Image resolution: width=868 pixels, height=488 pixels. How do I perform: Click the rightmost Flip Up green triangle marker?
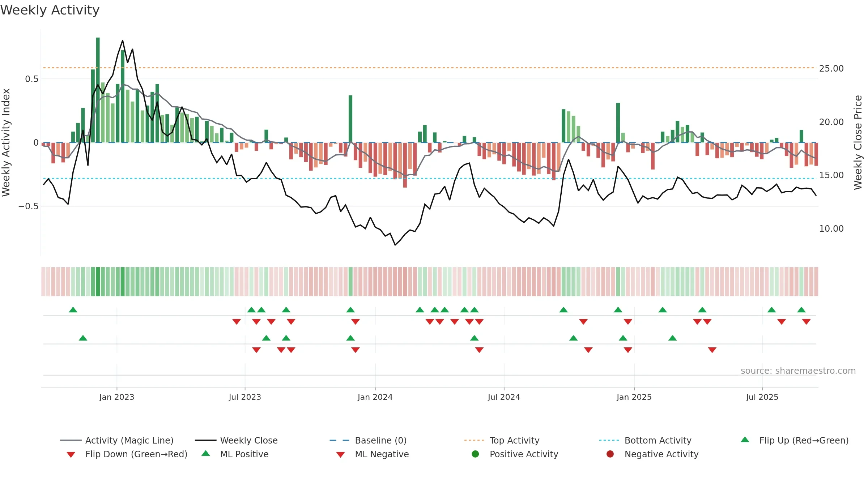[x=801, y=310]
